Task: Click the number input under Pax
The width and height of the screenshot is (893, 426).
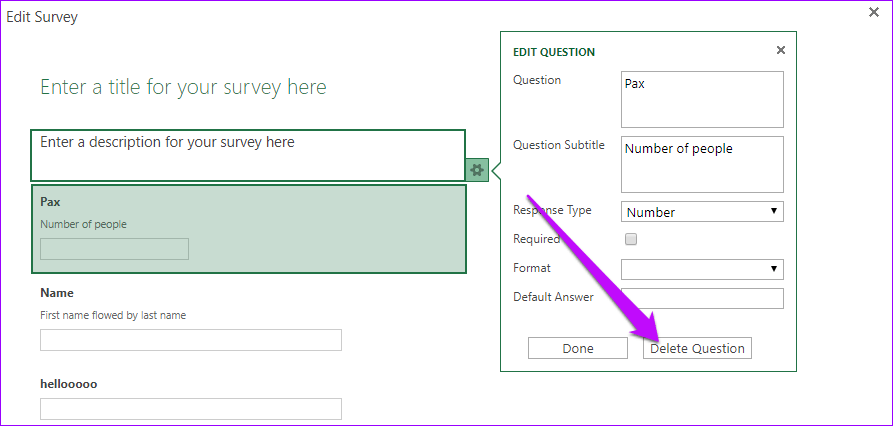Action: (x=114, y=249)
